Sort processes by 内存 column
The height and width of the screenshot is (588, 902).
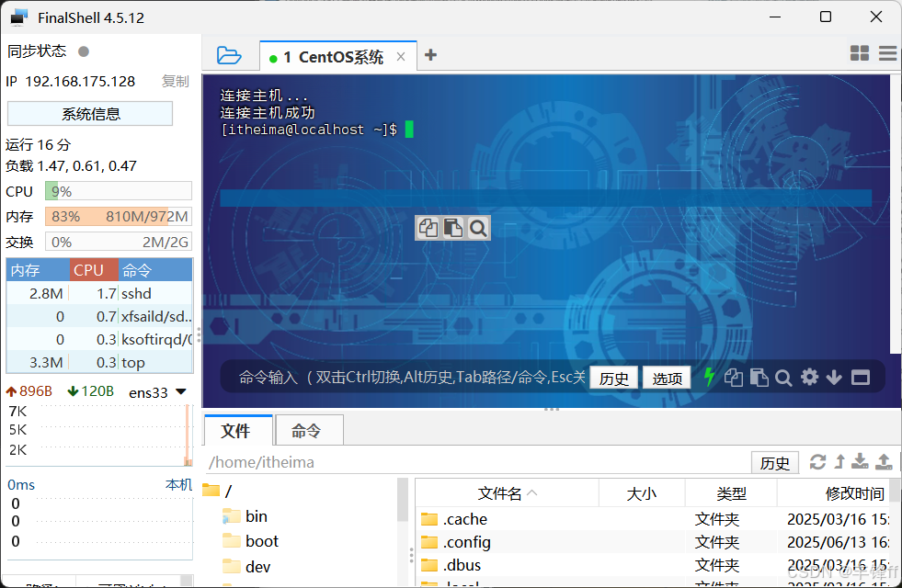click(38, 270)
